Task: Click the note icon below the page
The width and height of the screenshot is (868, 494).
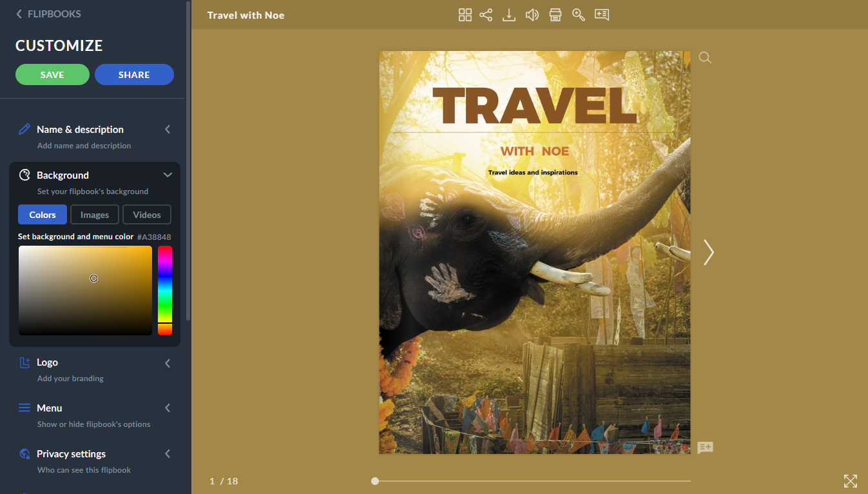Action: [705, 448]
